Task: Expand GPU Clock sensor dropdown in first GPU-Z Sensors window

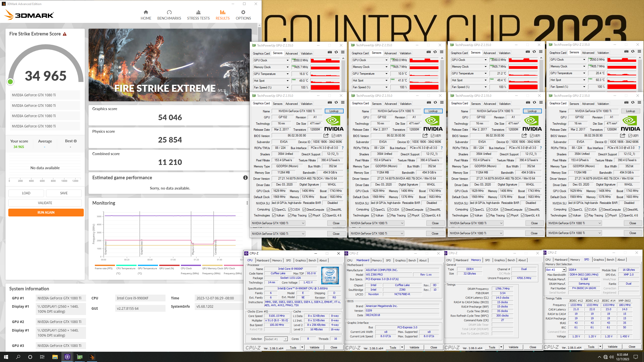Action: tap(288, 60)
